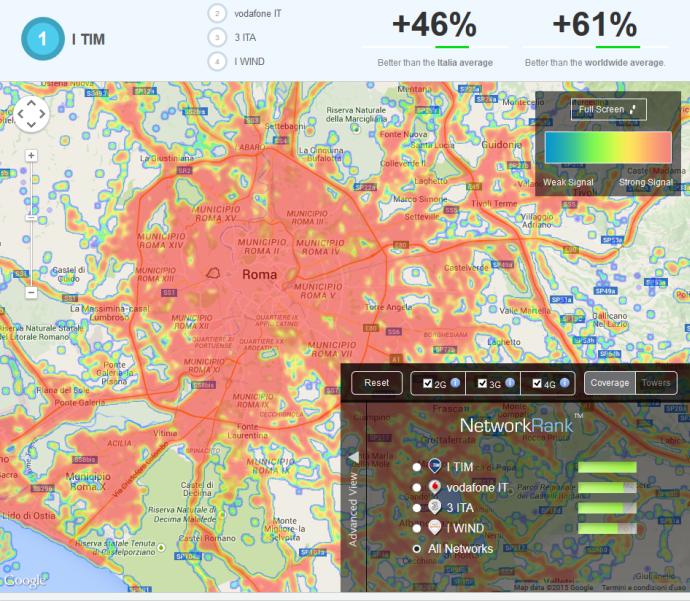
Task: Click the zoom slider handle
Action: (31, 218)
